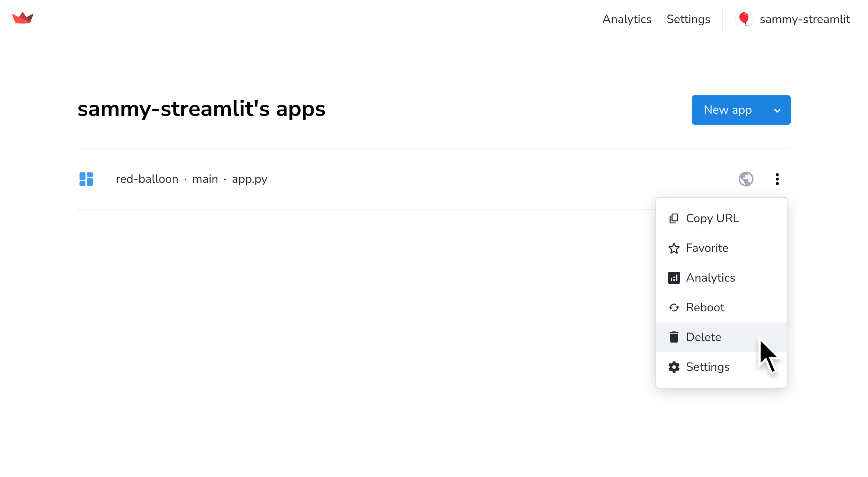Click the Reboot app icon

674,306
